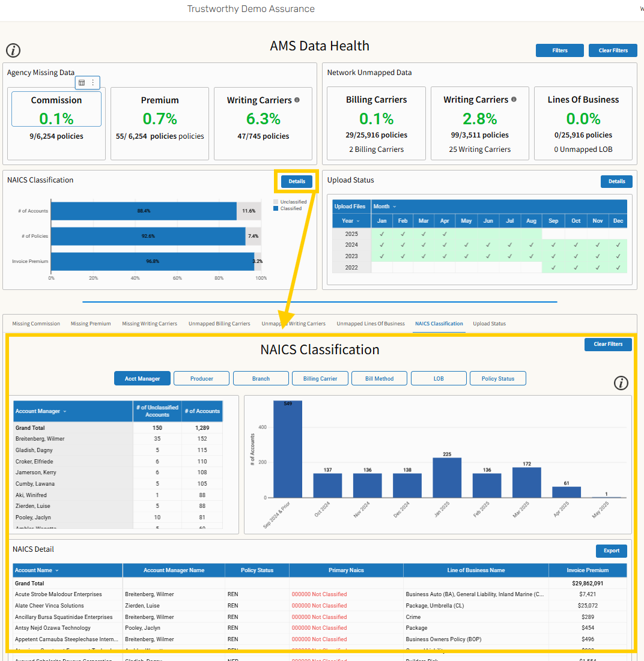Open the three-dot options menu above Commission
Image resolution: width=644 pixels, height=661 pixels.
[x=93, y=83]
